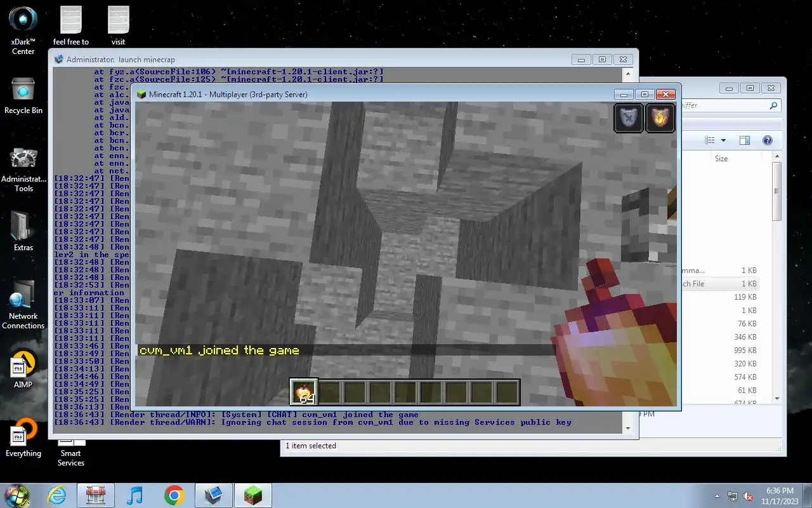Open xDark Center desktop icon
The image size is (812, 508).
point(23,30)
